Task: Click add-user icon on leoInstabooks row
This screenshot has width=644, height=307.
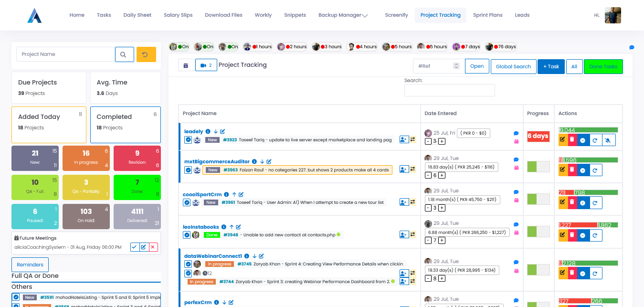Action: tap(404, 234)
